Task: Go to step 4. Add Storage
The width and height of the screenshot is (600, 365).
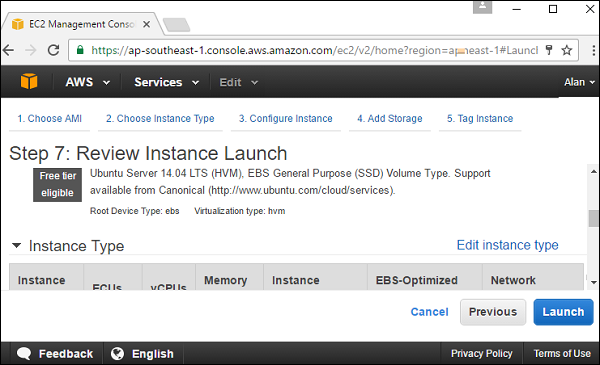Action: coord(390,119)
